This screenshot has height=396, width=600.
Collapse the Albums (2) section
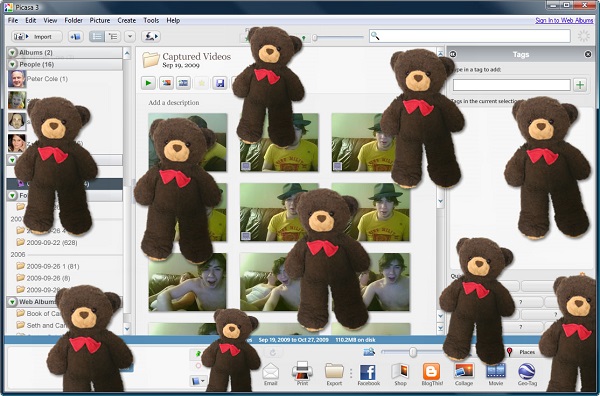pos(13,52)
